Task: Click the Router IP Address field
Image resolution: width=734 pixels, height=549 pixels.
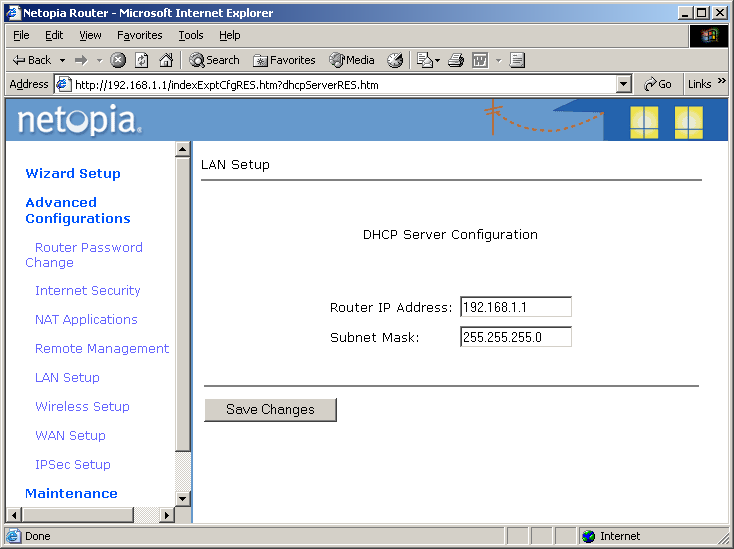Action: tap(515, 307)
